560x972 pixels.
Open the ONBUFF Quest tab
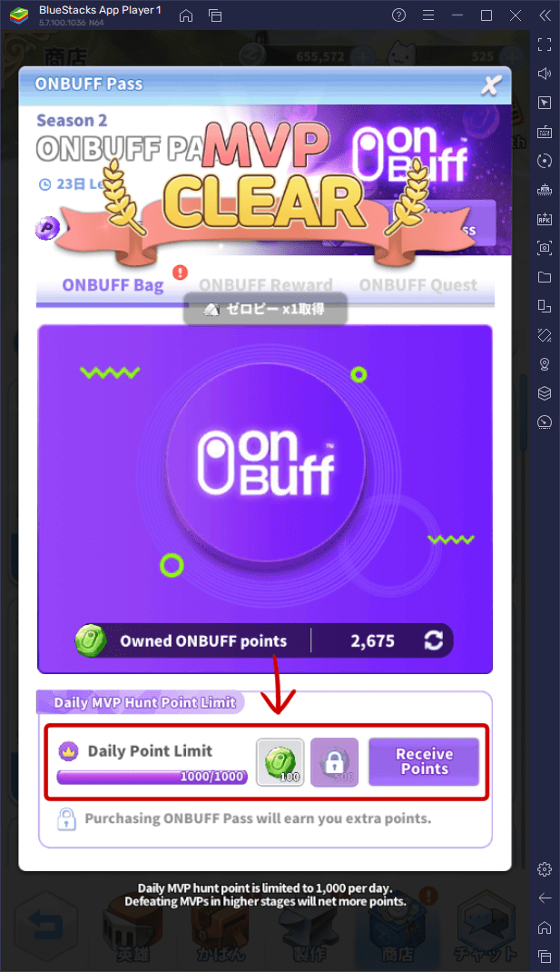click(418, 285)
